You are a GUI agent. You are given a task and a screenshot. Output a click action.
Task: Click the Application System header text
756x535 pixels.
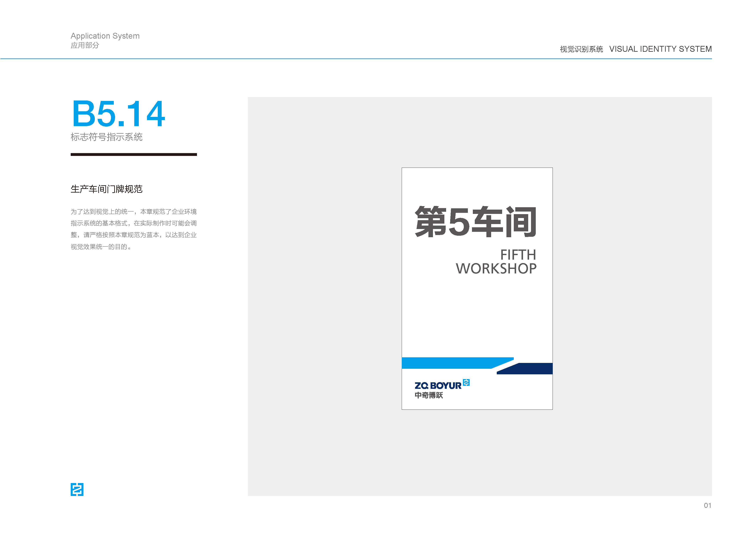(105, 36)
